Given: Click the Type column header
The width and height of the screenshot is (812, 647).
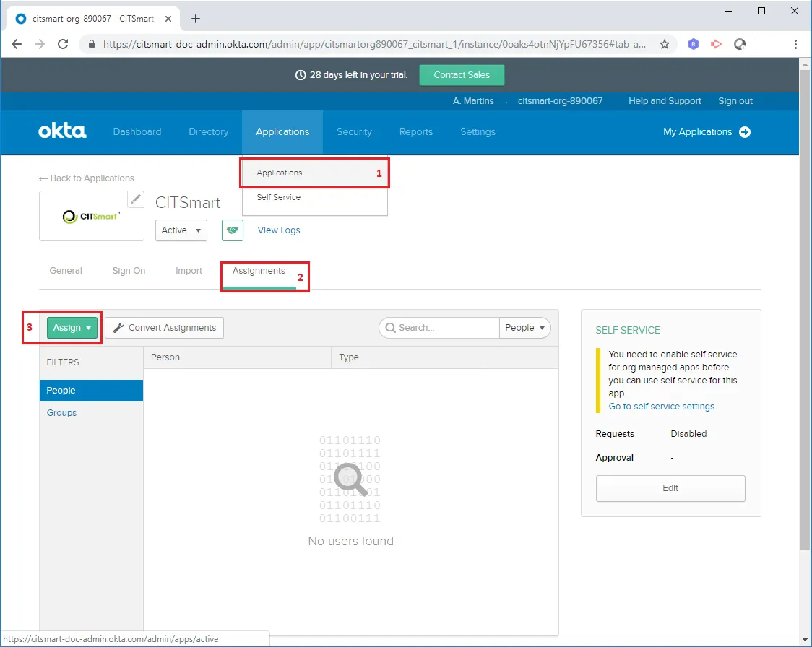Looking at the screenshot, I should click(407, 357).
